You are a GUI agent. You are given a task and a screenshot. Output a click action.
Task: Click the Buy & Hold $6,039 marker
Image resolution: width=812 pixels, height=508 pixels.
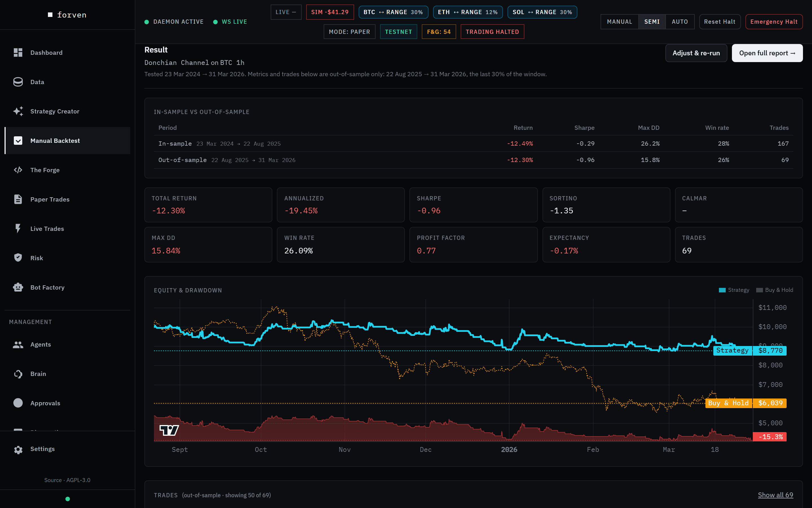click(x=745, y=403)
